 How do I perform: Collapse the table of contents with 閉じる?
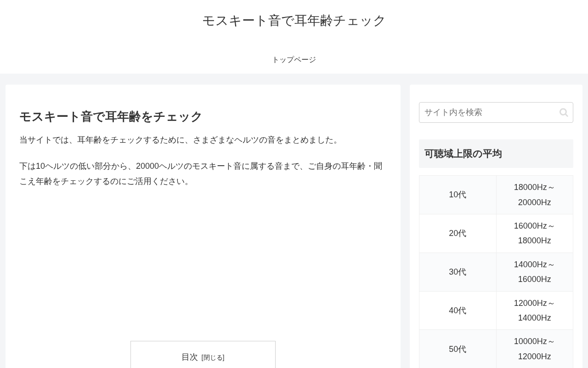click(x=213, y=357)
